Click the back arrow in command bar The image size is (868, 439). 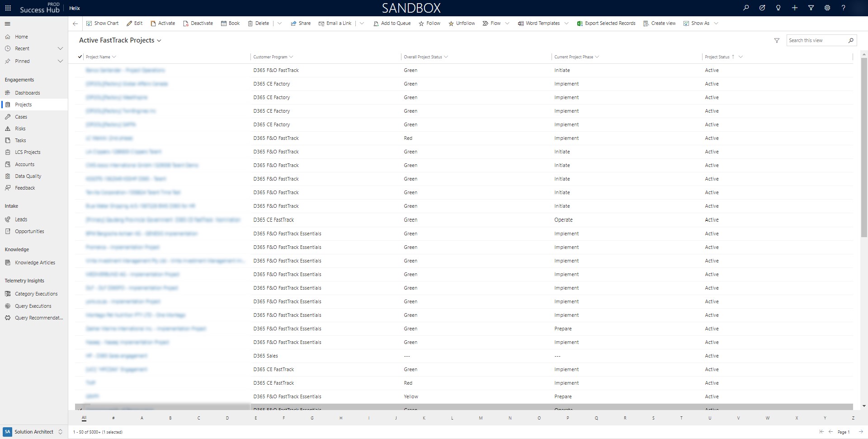75,24
